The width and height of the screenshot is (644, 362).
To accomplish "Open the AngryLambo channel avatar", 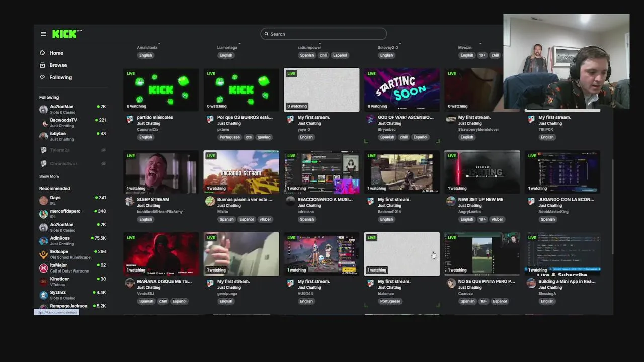I will tap(451, 201).
